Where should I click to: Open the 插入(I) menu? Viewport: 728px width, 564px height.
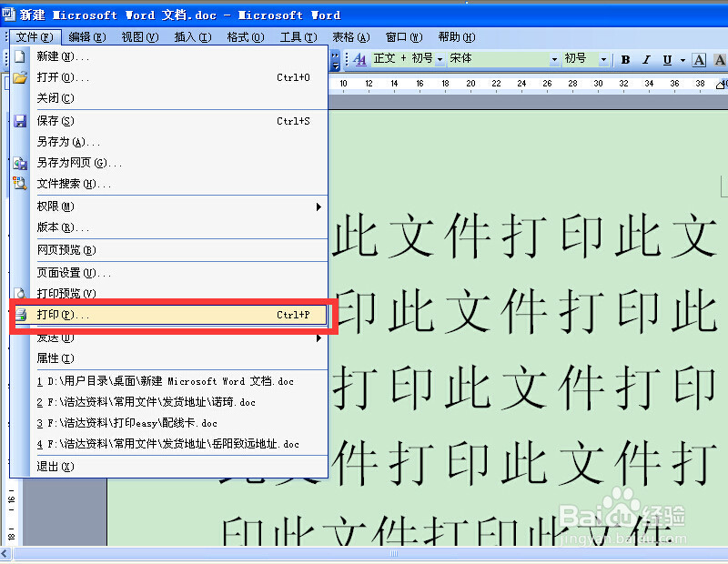193,37
